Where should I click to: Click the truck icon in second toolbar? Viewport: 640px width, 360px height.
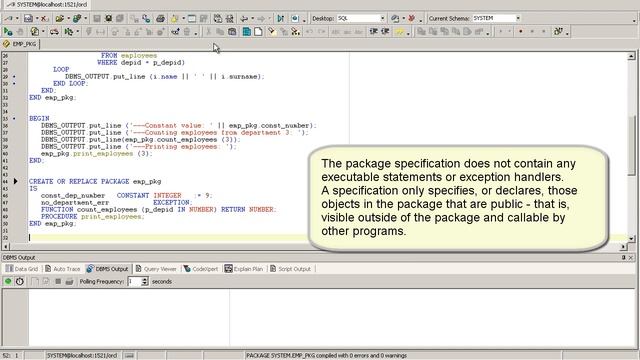click(x=54, y=31)
